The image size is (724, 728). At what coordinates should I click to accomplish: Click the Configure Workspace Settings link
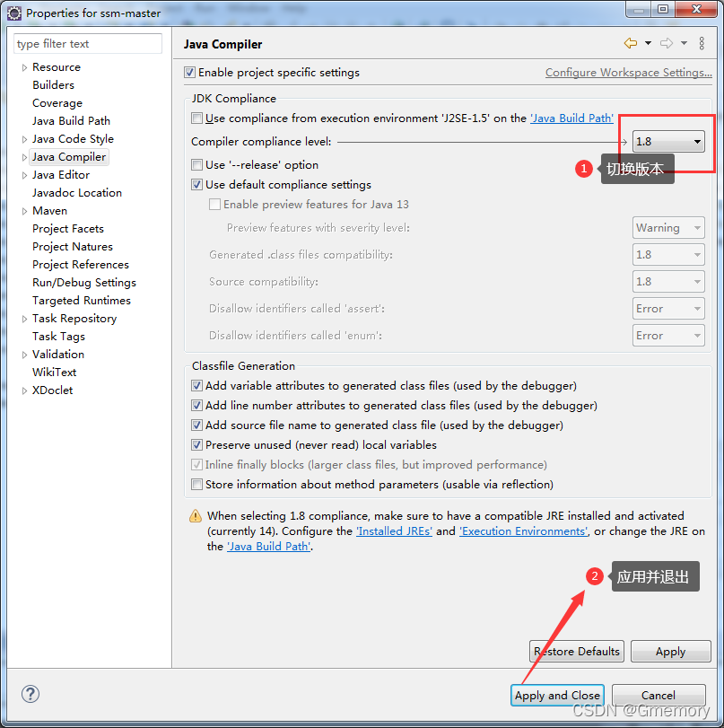tap(628, 72)
